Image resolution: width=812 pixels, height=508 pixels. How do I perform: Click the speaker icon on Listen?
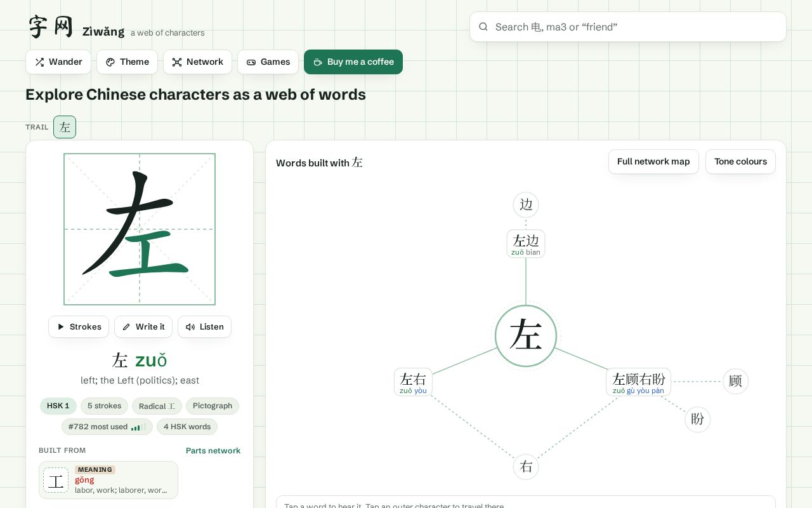(190, 327)
